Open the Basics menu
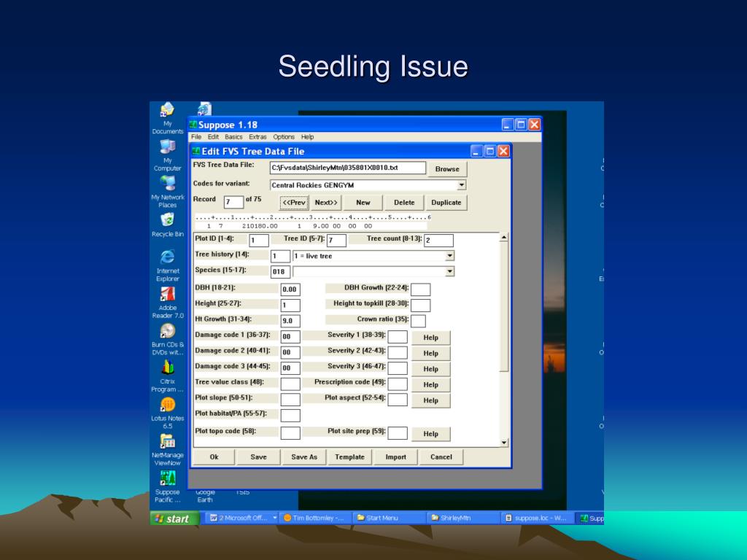747x560 pixels. coord(233,136)
